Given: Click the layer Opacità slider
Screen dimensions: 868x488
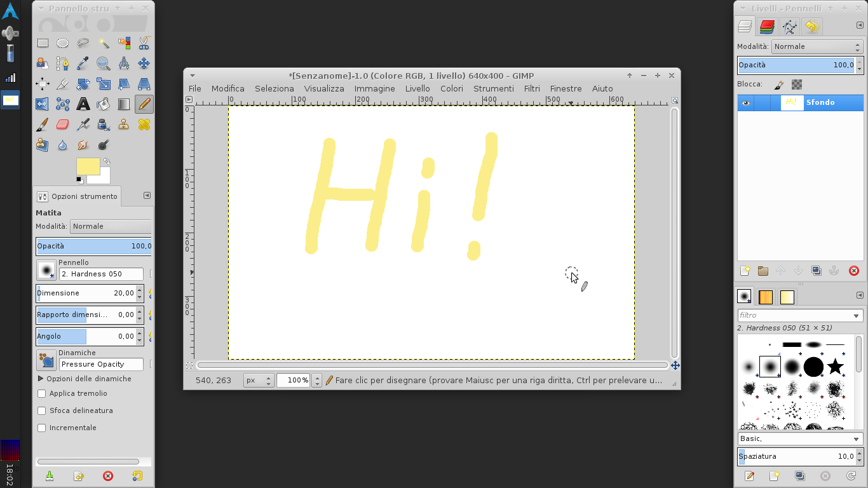Looking at the screenshot, I should [x=797, y=65].
